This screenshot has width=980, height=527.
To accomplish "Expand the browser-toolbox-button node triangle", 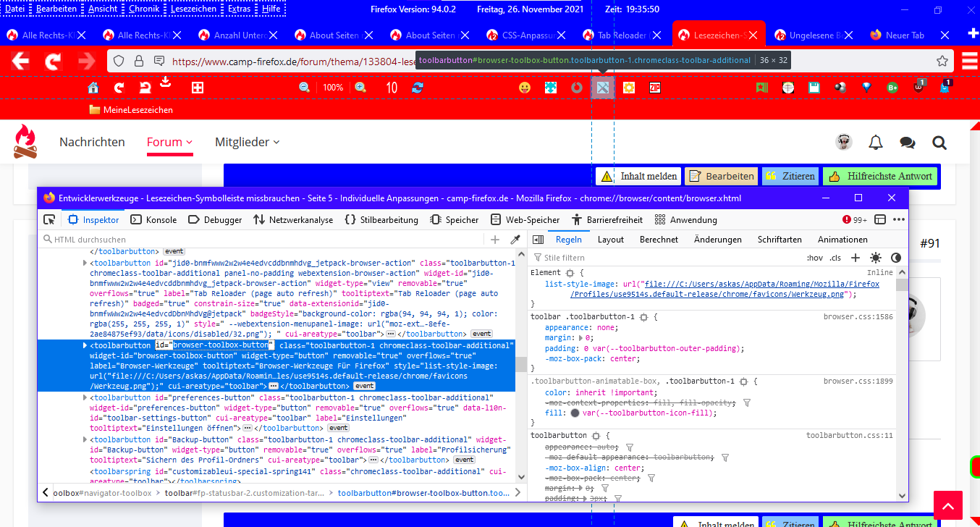I will (x=85, y=345).
